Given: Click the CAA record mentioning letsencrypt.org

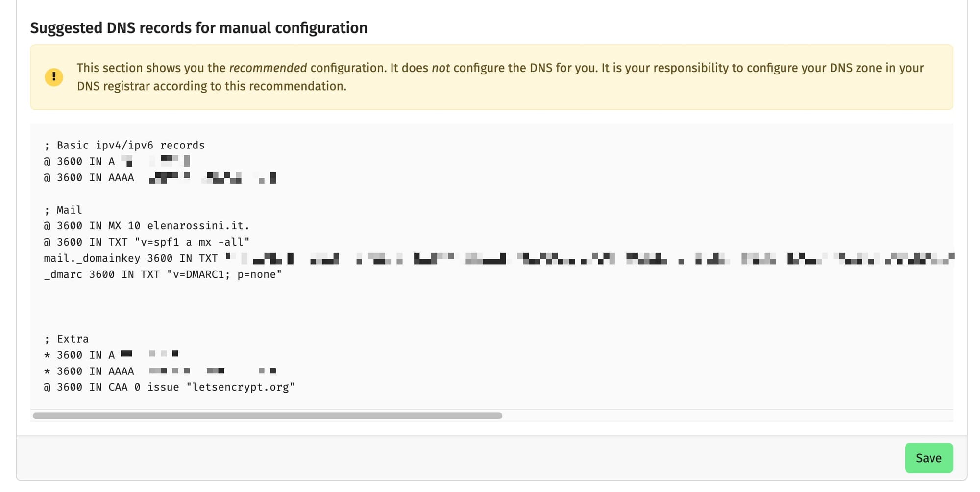Looking at the screenshot, I should coord(169,387).
